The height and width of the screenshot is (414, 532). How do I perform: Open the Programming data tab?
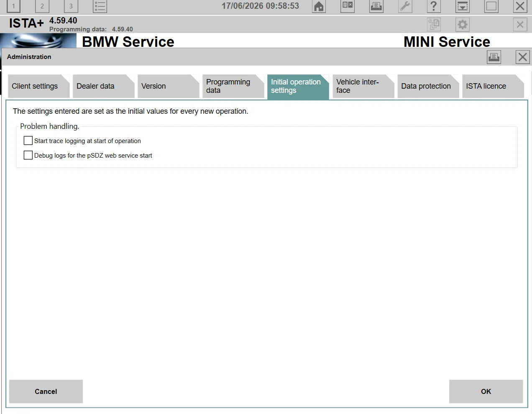233,86
